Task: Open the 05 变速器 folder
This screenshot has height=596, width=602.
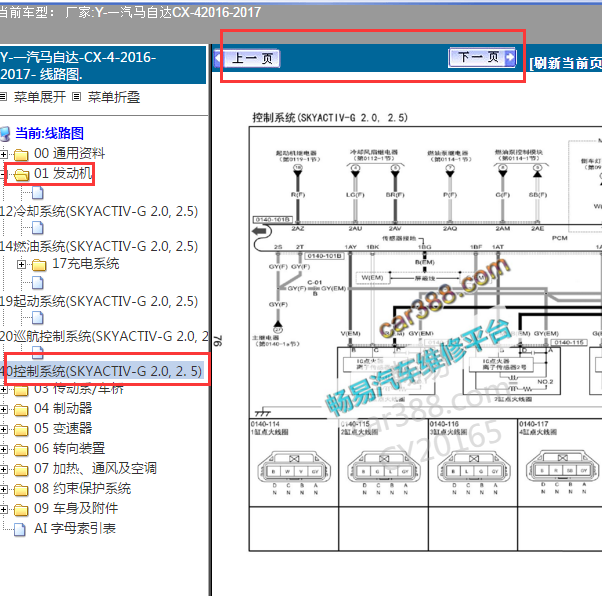Action: (63, 428)
